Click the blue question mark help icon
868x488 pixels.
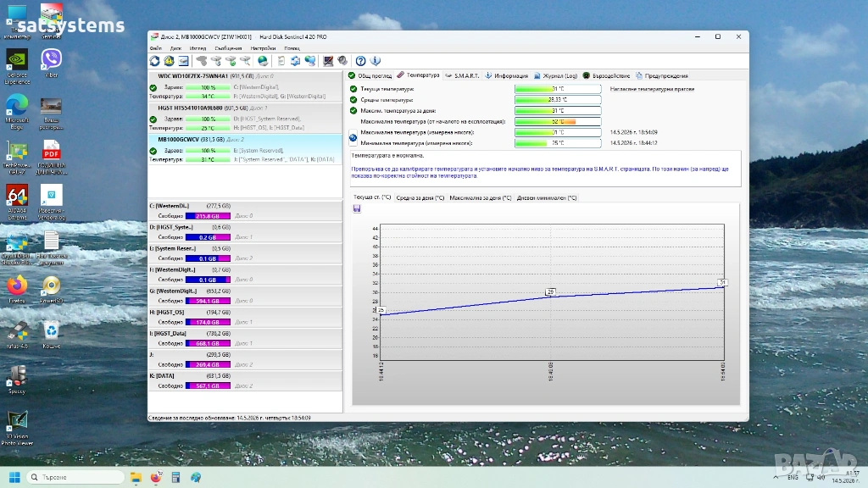361,61
